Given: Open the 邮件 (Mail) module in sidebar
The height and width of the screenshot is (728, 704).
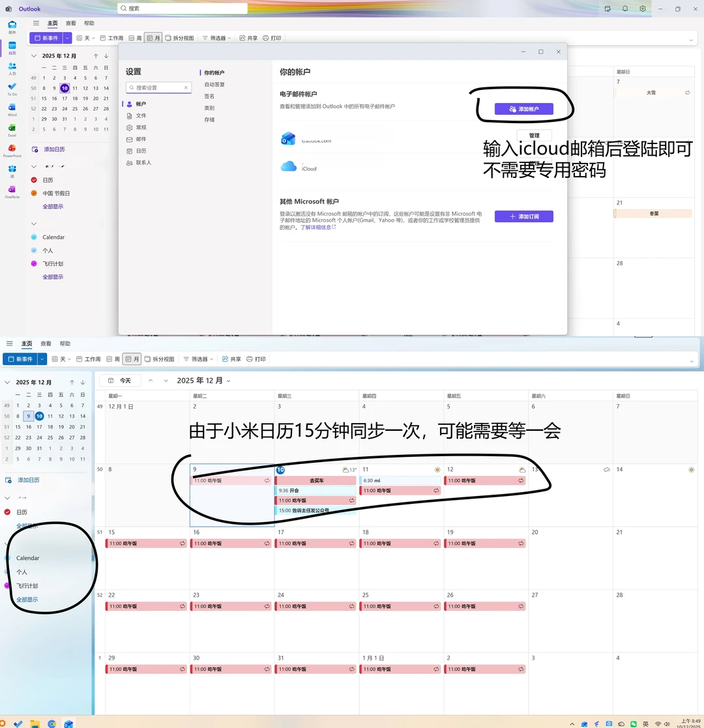Looking at the screenshot, I should point(12,26).
